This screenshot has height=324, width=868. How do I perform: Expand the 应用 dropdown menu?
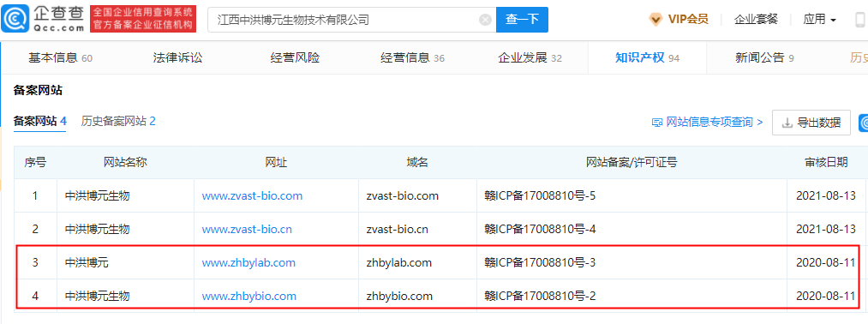point(820,20)
